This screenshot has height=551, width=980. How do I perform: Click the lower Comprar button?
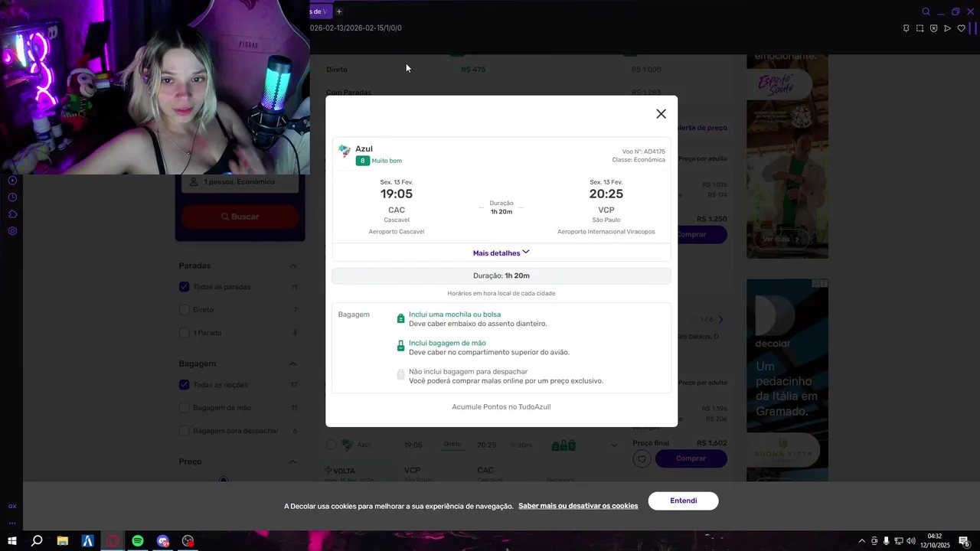(691, 458)
